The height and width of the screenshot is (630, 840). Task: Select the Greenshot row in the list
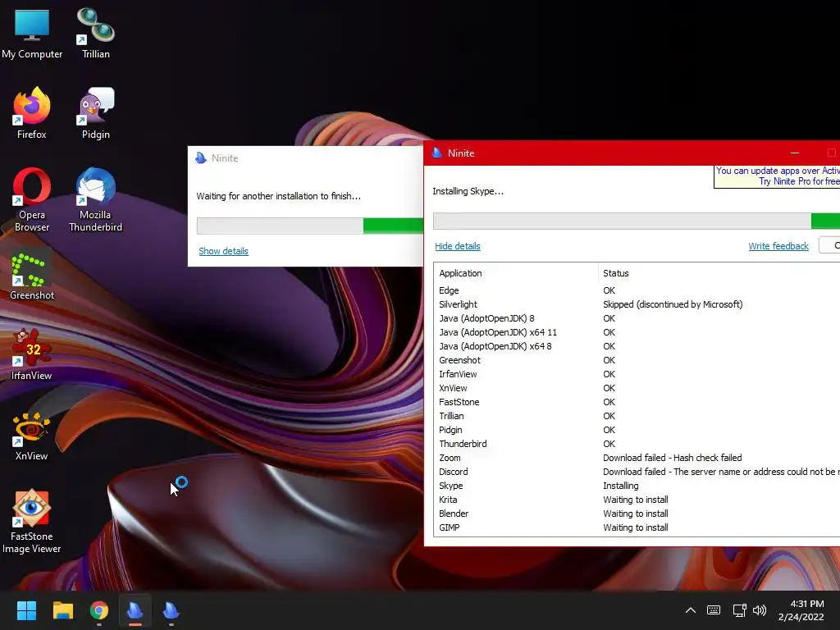pos(637,360)
